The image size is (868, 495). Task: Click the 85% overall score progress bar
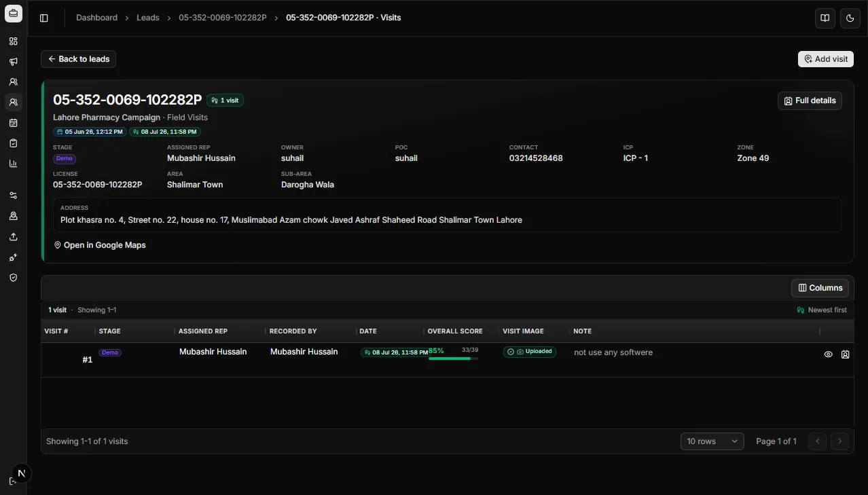(453, 359)
